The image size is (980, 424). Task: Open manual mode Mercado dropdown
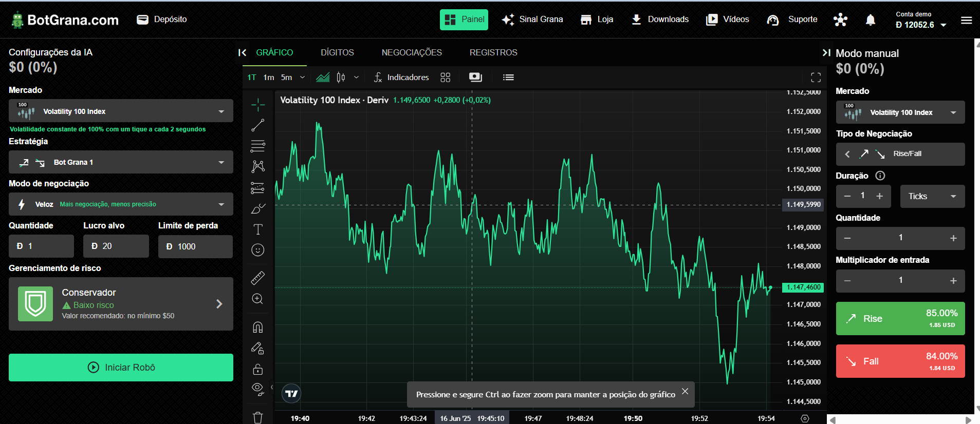[900, 112]
